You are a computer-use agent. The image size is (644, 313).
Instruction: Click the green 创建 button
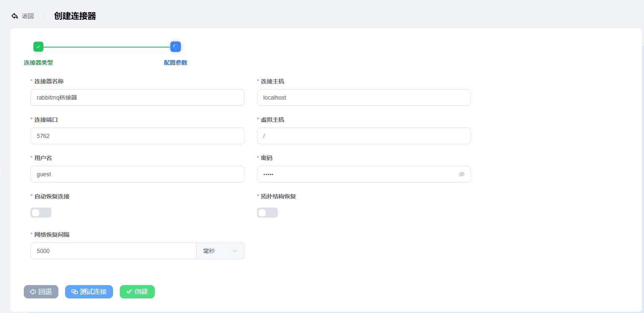[x=137, y=292]
